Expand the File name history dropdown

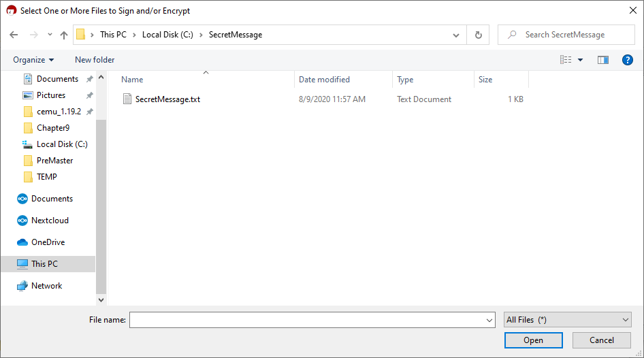pos(489,320)
